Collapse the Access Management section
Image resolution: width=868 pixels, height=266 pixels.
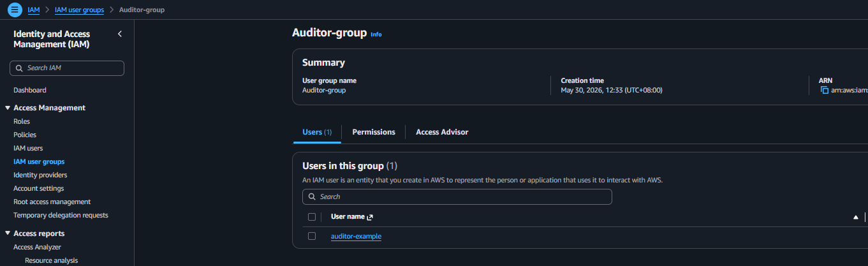tap(8, 108)
